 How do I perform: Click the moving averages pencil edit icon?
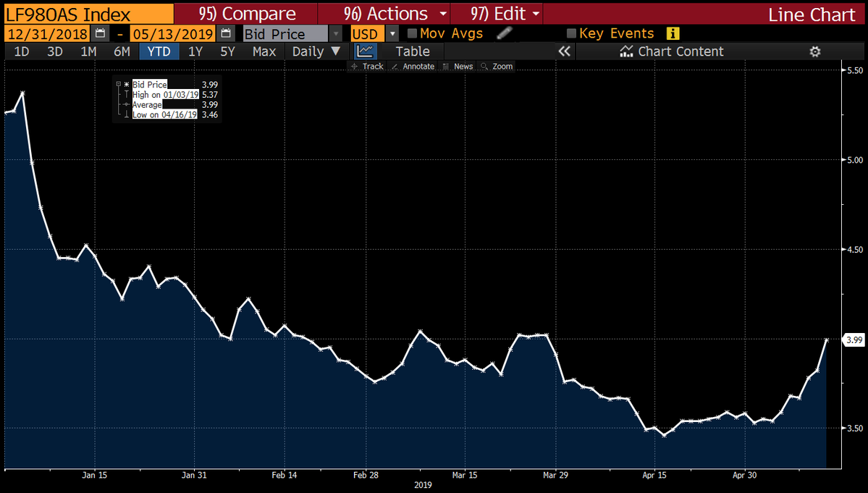(505, 34)
